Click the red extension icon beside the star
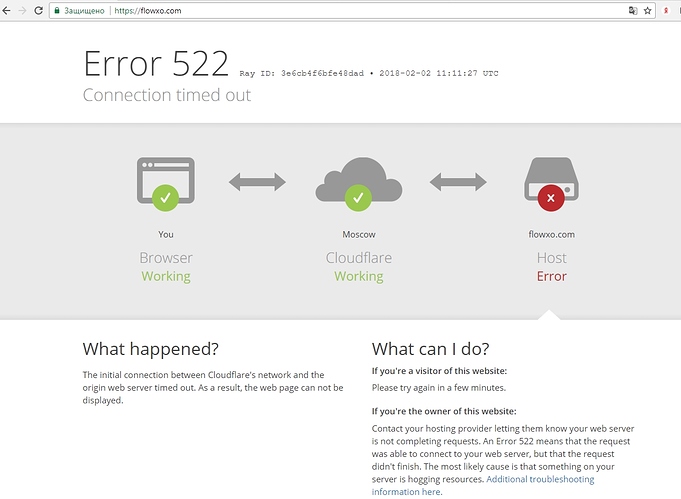 pos(666,11)
